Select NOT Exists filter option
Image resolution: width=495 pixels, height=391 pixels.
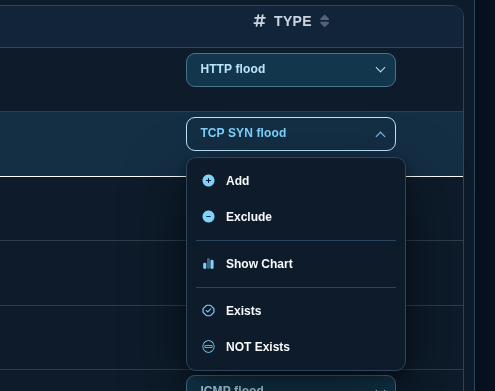pyautogui.click(x=296, y=347)
